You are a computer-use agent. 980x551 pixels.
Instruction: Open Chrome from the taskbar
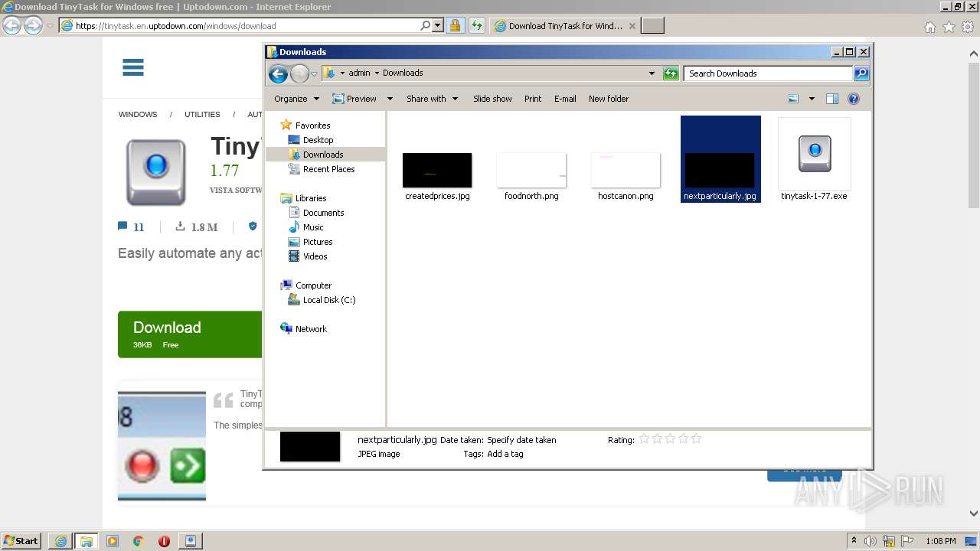point(138,541)
